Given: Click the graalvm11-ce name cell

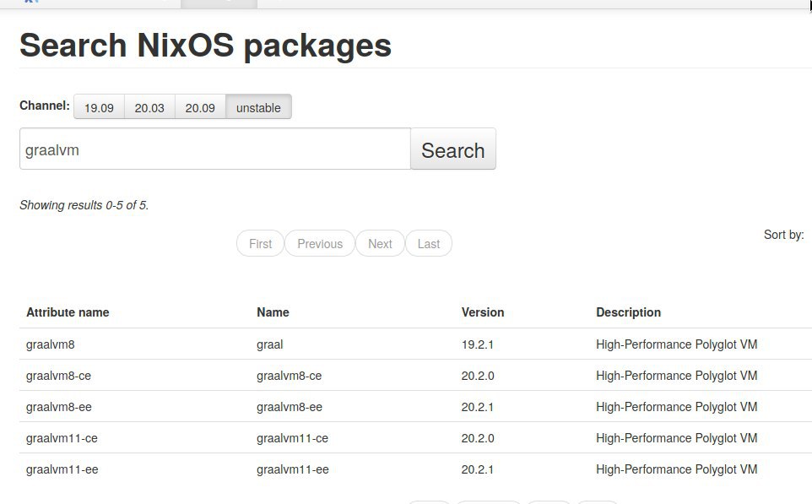Looking at the screenshot, I should point(292,438).
